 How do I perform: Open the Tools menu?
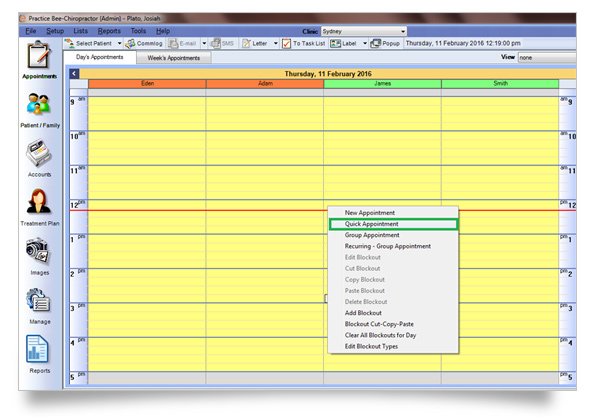(138, 31)
